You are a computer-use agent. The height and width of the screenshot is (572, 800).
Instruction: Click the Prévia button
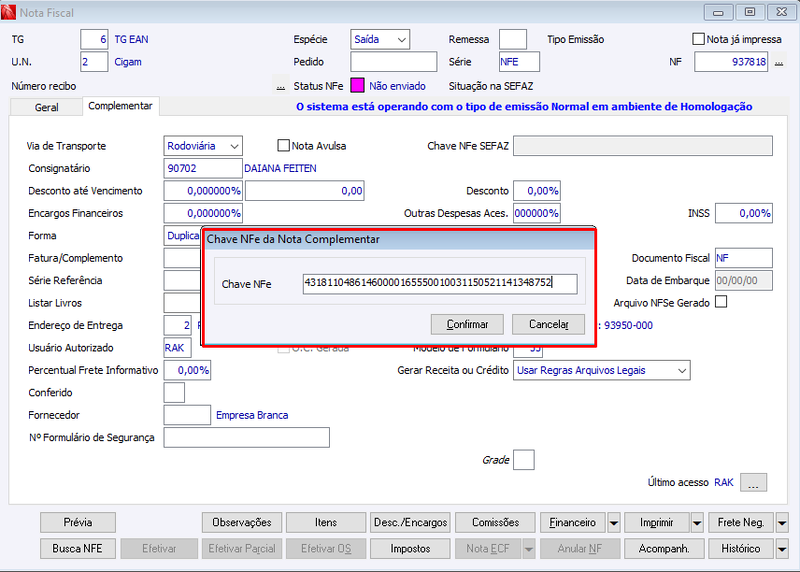(78, 523)
